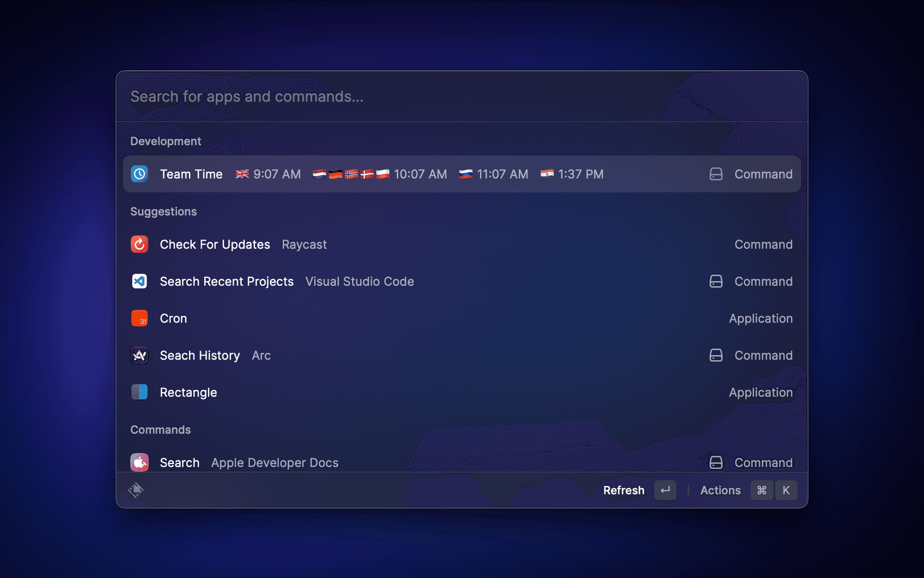924x578 pixels.
Task: Click the Return key shortcut button
Action: tap(665, 490)
